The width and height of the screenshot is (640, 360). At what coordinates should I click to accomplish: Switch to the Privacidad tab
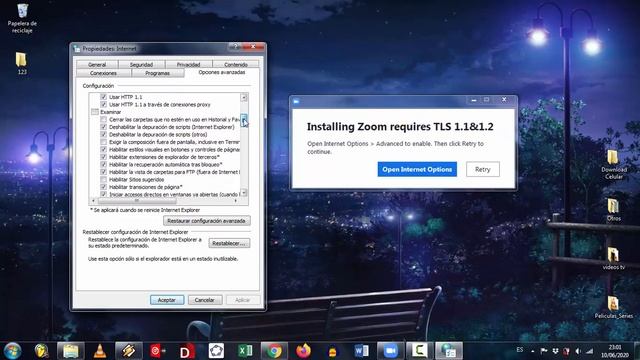click(x=188, y=64)
